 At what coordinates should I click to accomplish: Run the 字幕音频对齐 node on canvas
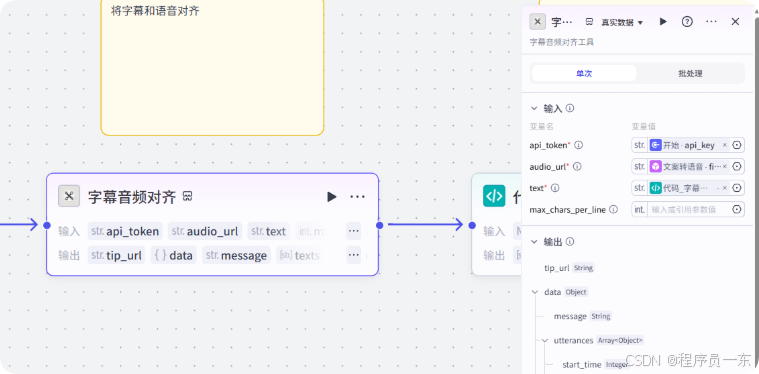coord(332,196)
